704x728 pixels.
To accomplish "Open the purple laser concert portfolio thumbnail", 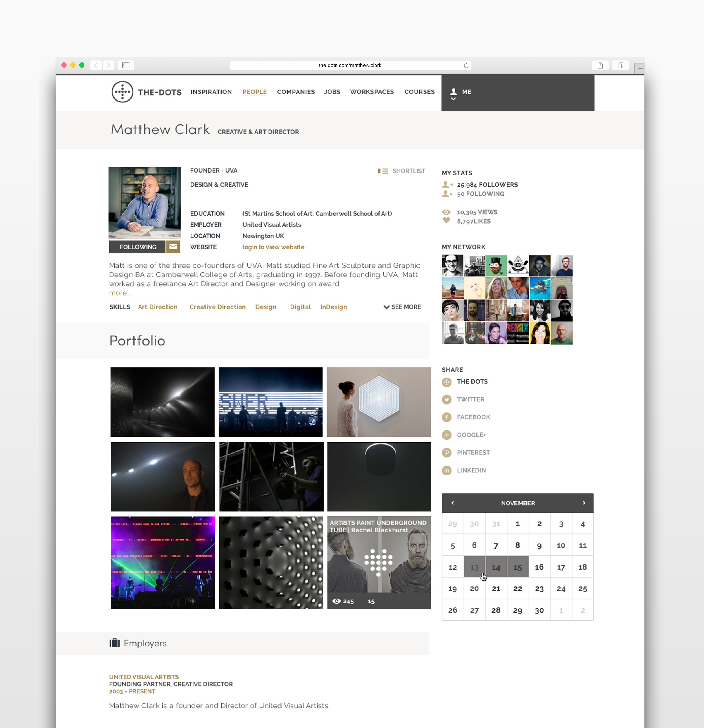I will tap(163, 562).
